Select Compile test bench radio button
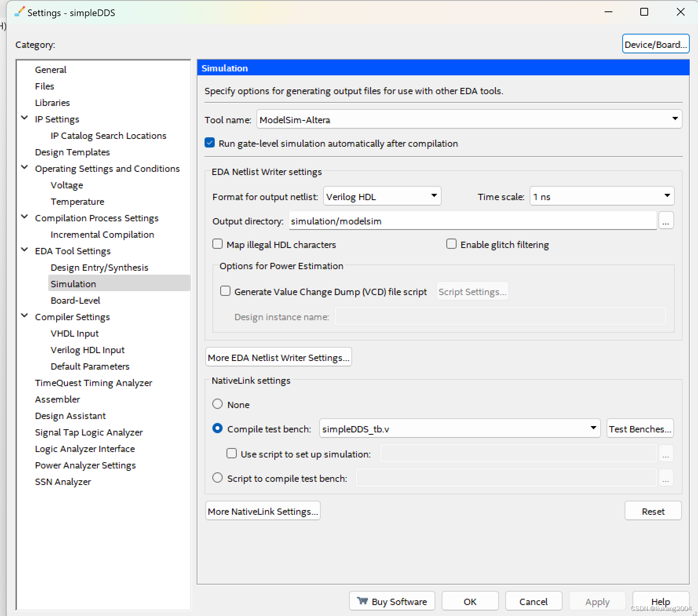Screen dimensions: 698x616 [217, 428]
